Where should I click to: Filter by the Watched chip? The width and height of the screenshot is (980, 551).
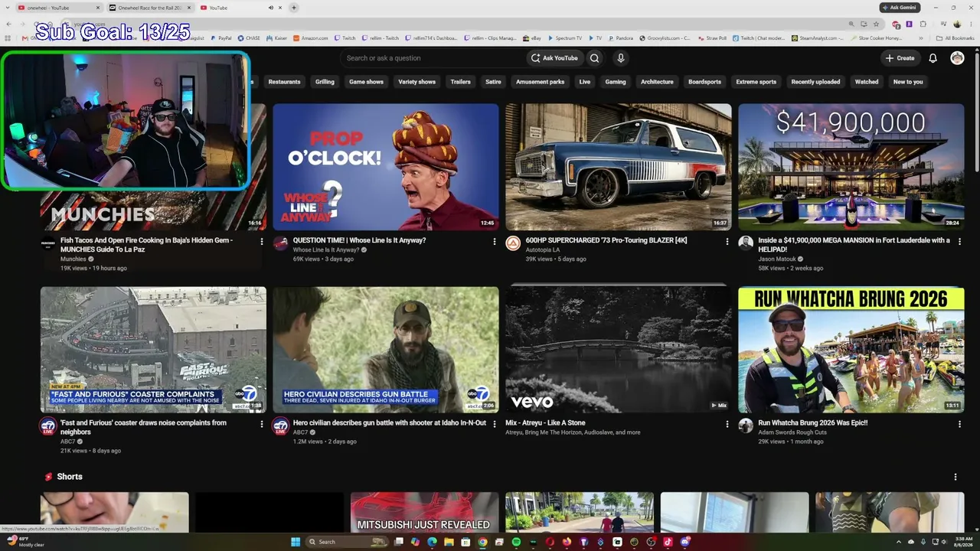pyautogui.click(x=867, y=82)
